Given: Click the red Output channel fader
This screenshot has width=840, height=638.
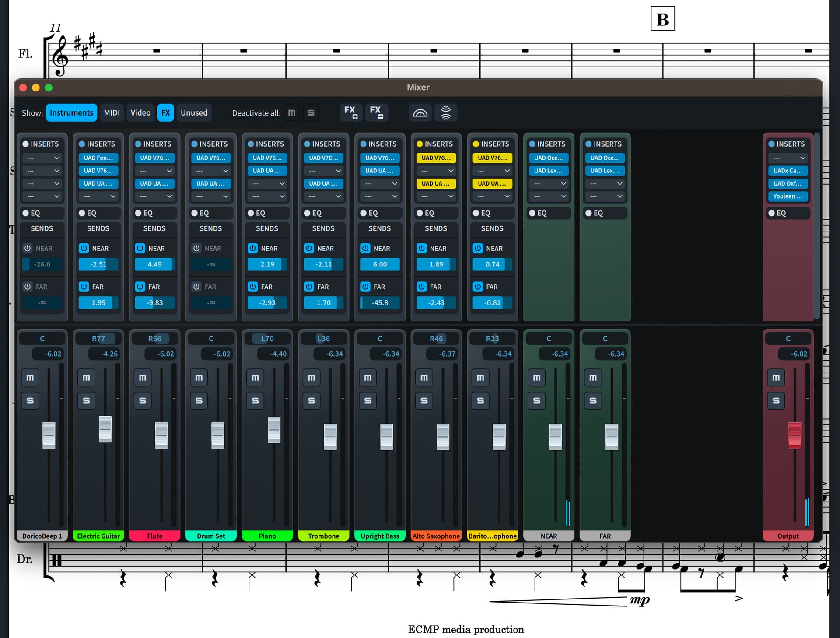Looking at the screenshot, I should pyautogui.click(x=794, y=435).
